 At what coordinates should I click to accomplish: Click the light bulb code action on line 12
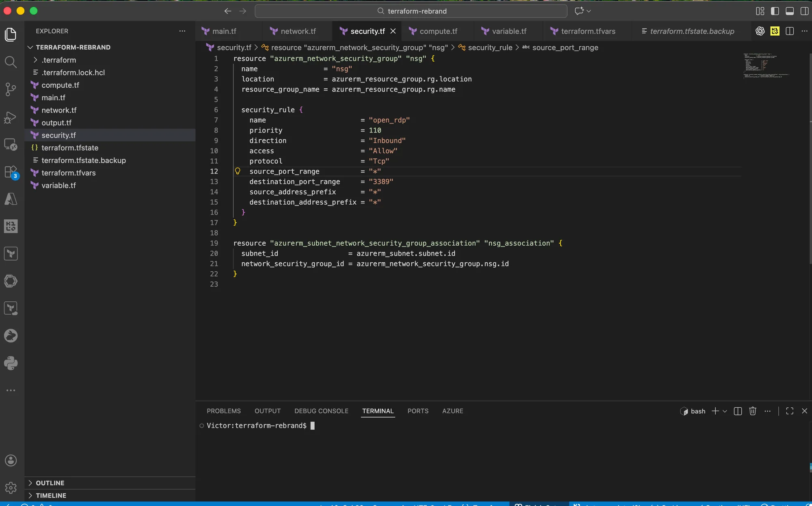pos(238,171)
